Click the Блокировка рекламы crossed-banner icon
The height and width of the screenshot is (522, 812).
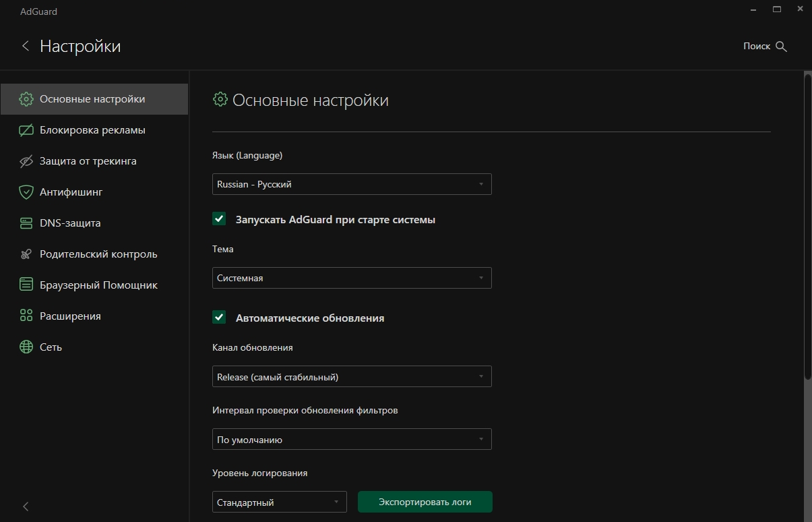tap(26, 130)
